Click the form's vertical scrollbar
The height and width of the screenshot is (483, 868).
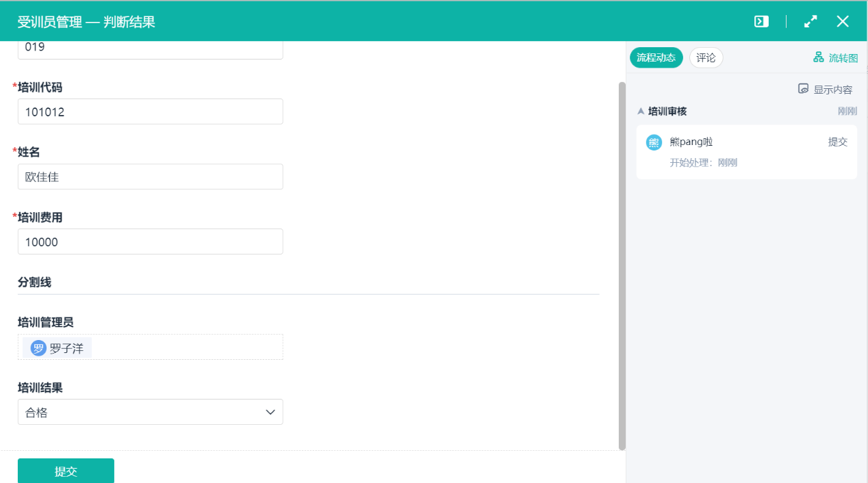pyautogui.click(x=622, y=265)
